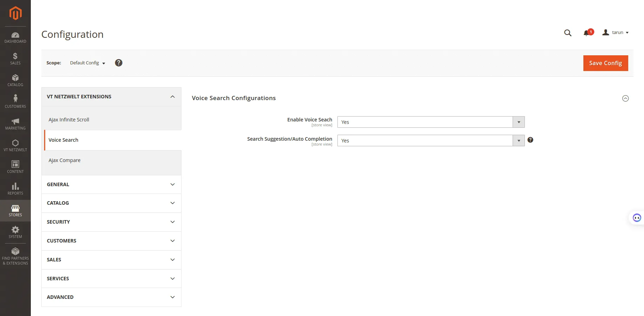
Task: Click the chatbot widget icon
Action: 637,218
